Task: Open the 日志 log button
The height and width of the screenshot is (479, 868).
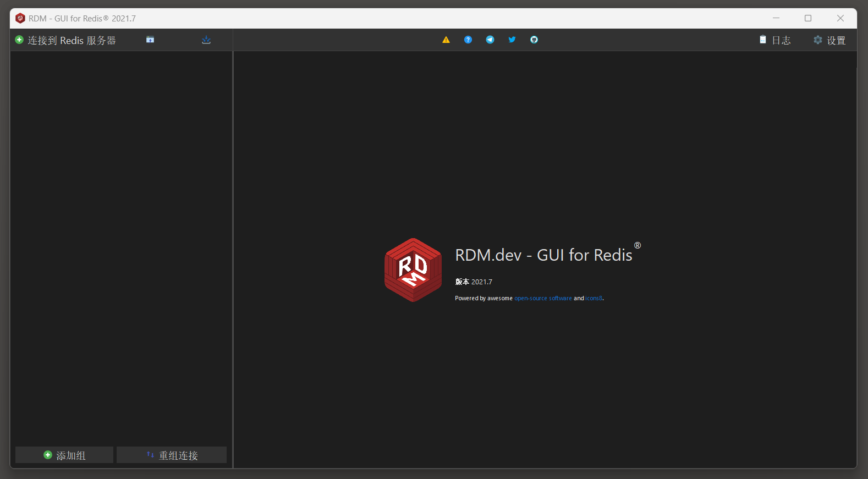Action: point(775,40)
